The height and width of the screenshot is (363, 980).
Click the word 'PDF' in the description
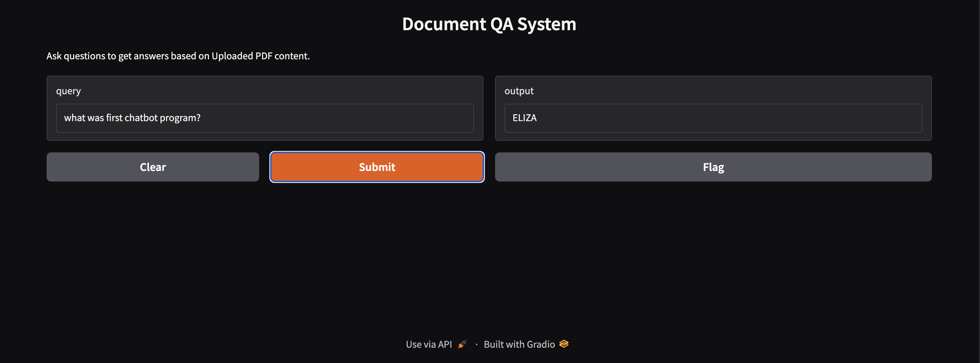pos(264,56)
